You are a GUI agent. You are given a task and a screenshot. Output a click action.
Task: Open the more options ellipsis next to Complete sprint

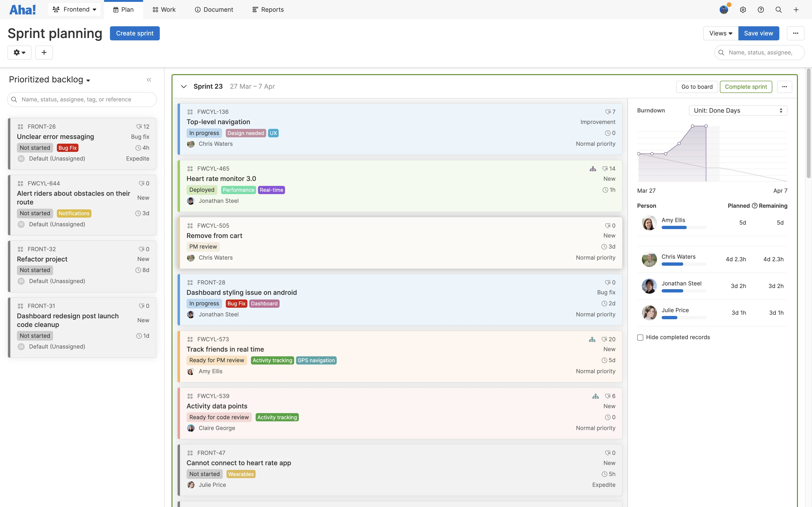click(785, 87)
